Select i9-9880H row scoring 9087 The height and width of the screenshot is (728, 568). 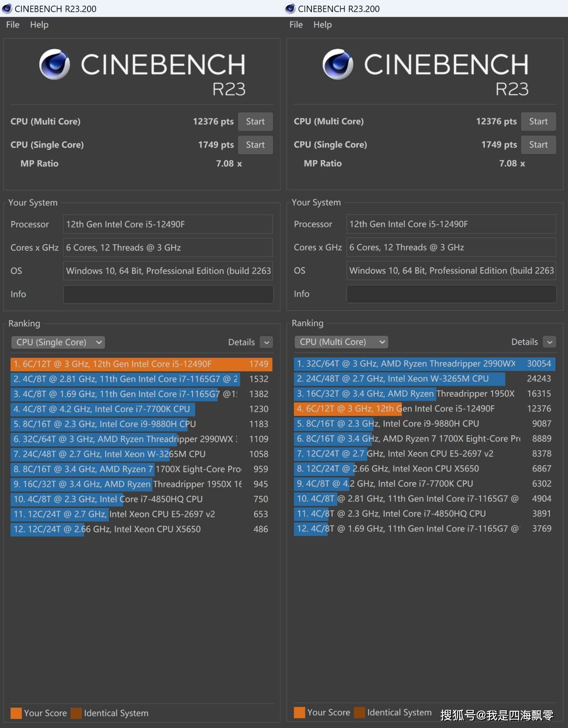click(x=425, y=424)
